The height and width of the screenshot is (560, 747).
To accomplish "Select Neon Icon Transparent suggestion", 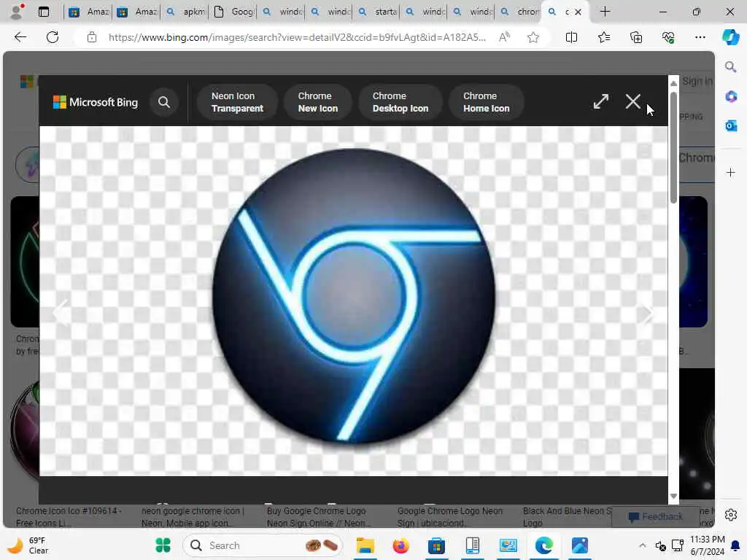I will click(237, 102).
